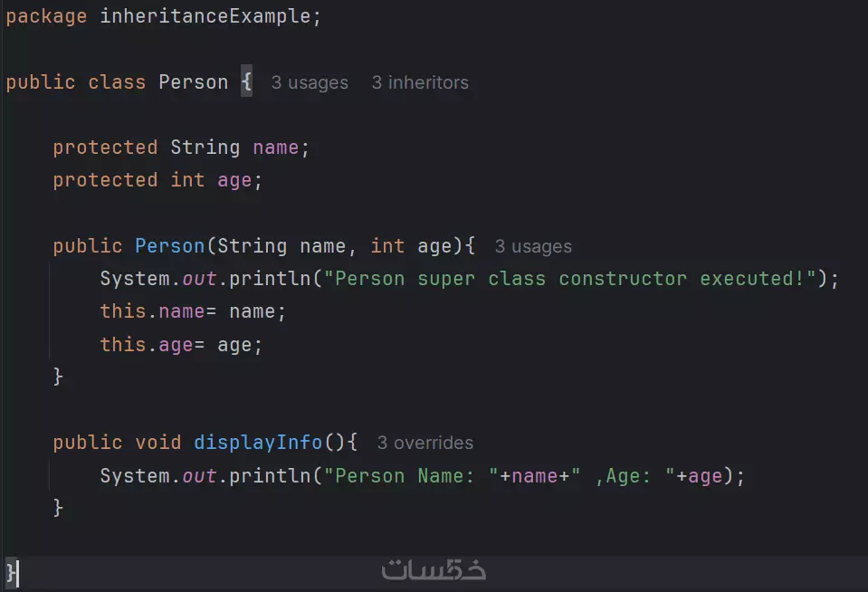868x592 pixels.
Task: Click the '3 usages' hint beside class Person
Action: tap(310, 82)
